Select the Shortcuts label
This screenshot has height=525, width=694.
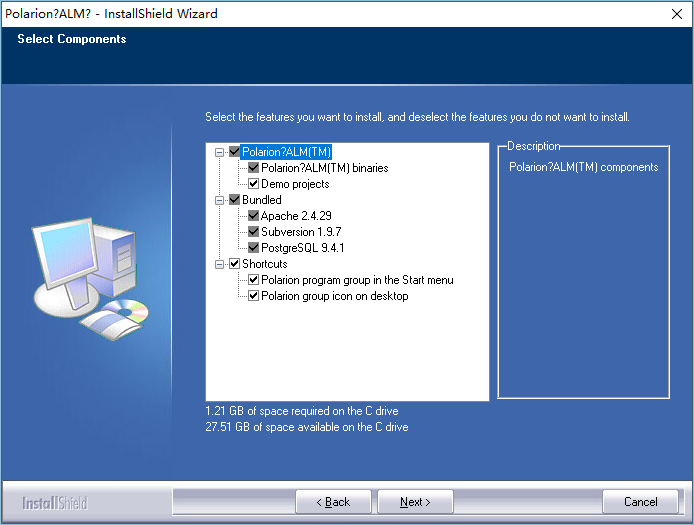point(265,264)
